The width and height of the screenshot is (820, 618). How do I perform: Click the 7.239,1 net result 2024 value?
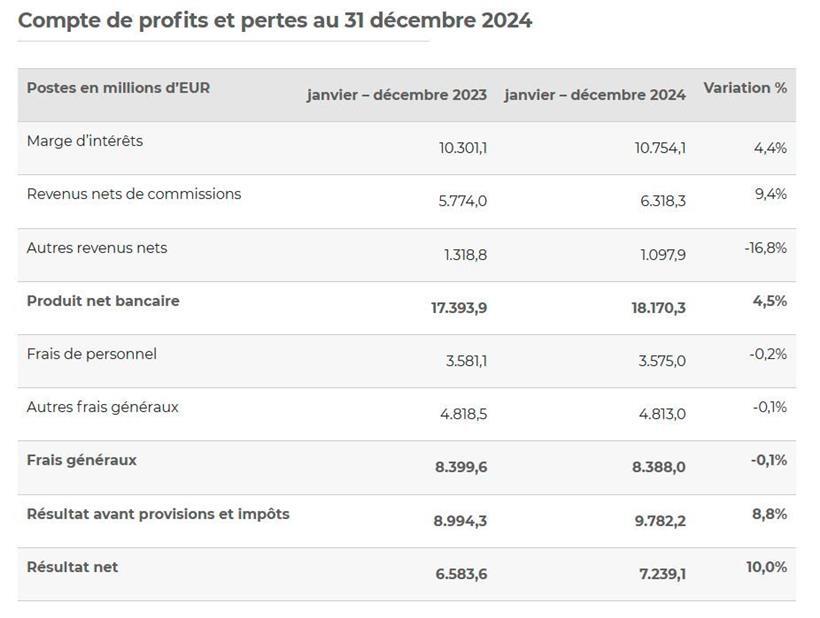(659, 574)
